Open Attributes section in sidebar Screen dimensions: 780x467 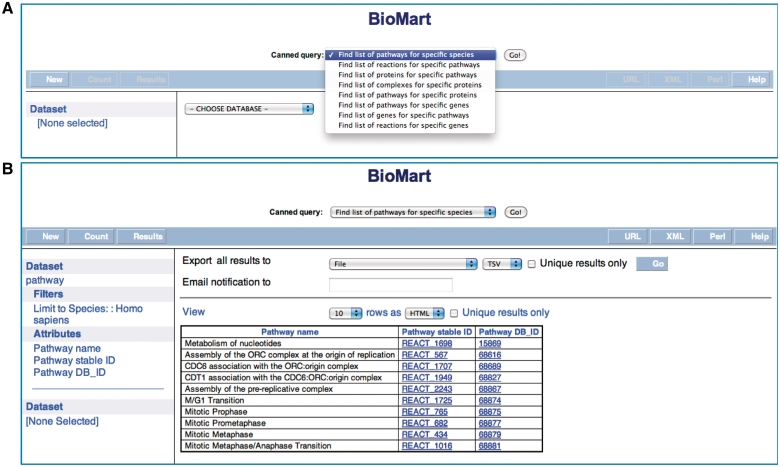pyautogui.click(x=57, y=334)
